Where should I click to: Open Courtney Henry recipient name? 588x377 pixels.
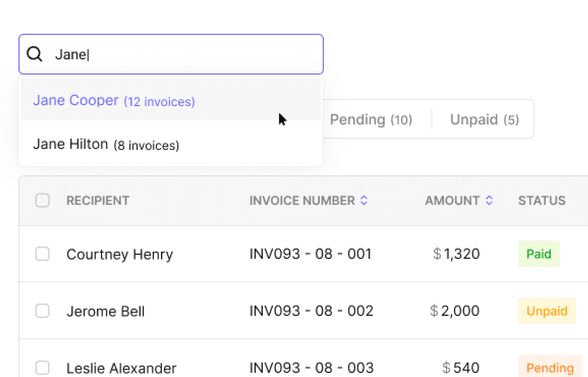120,254
